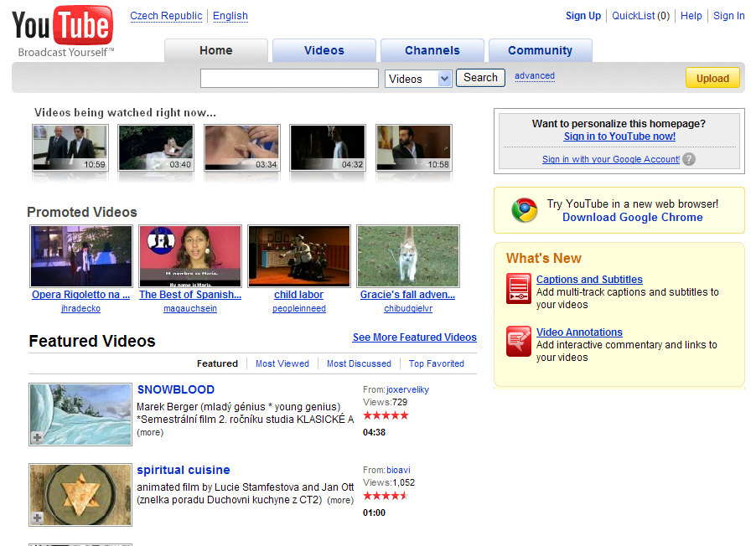This screenshot has width=756, height=546.
Task: Click the Captions and Subtitles red icon
Action: click(x=519, y=289)
